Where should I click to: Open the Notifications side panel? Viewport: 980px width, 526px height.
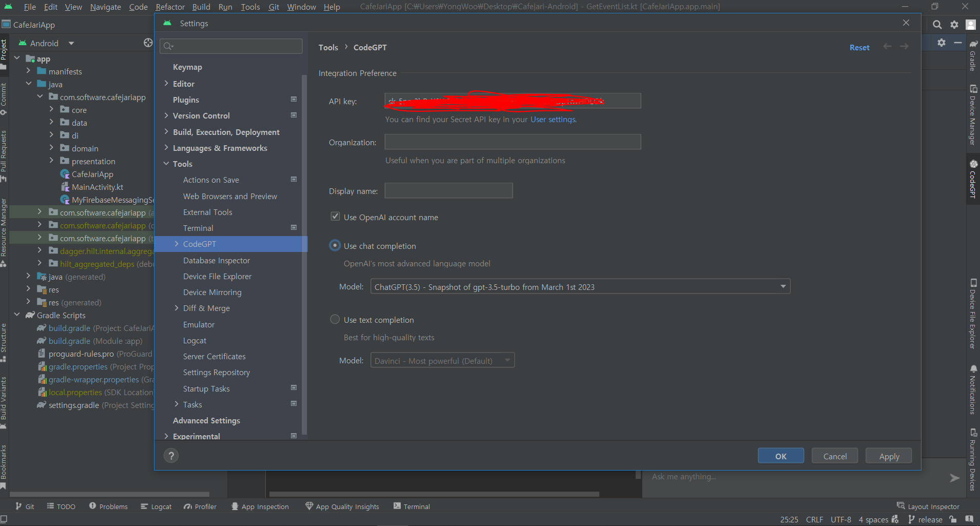tap(973, 389)
